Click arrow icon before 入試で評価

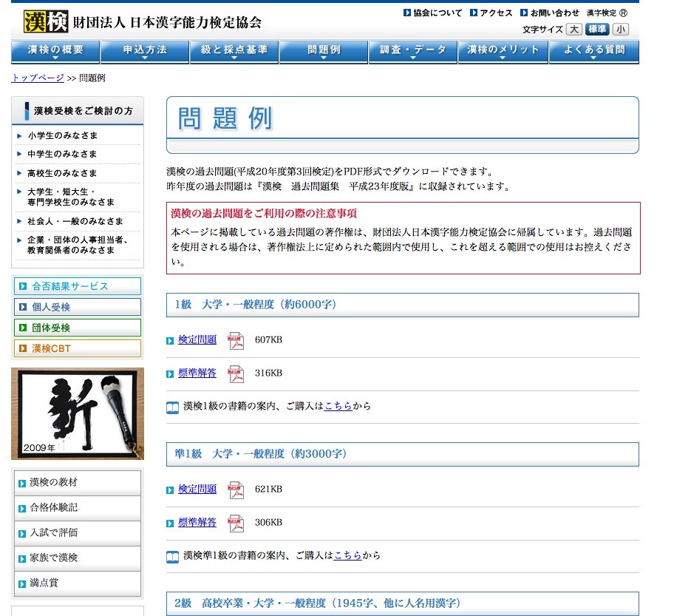click(x=22, y=534)
